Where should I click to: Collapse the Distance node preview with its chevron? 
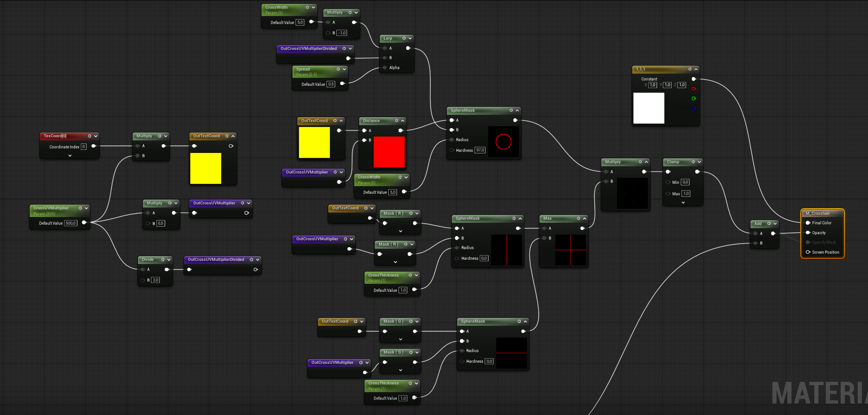point(403,121)
